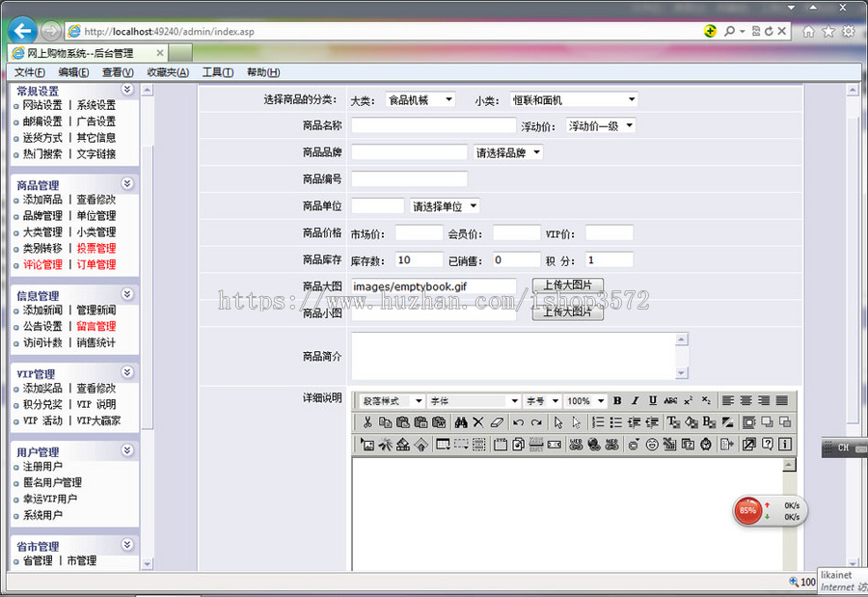This screenshot has width=868, height=597.
Task: Click the Insert table icon
Action: click(x=442, y=444)
